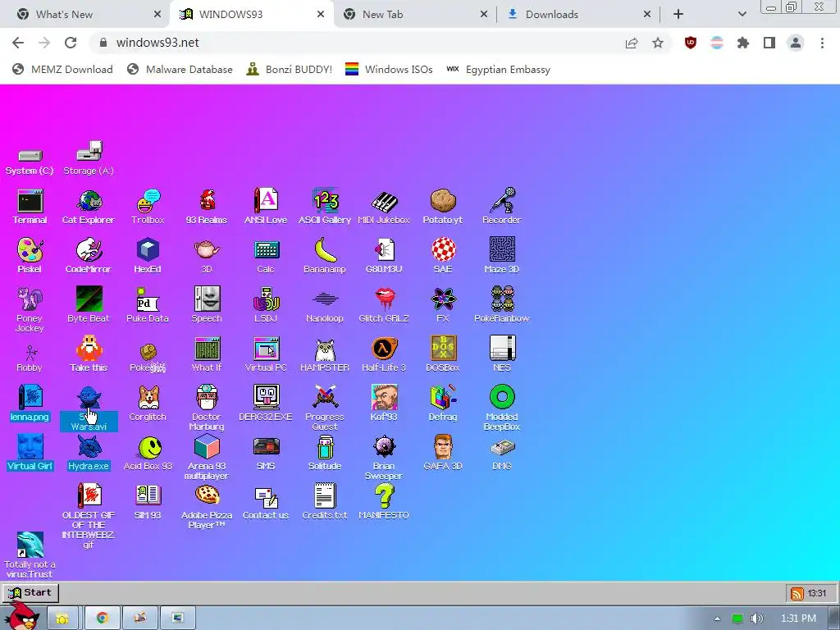Open the NES console icon

pyautogui.click(x=501, y=354)
